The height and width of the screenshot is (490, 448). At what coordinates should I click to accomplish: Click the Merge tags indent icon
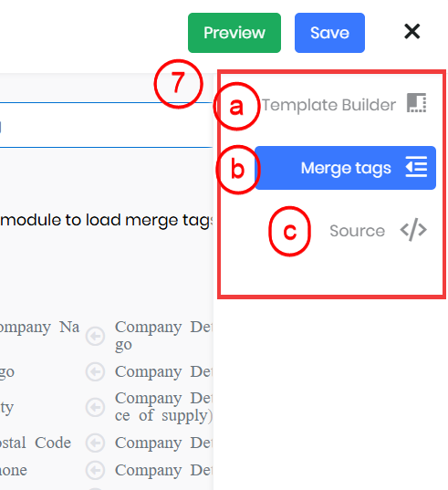416,167
